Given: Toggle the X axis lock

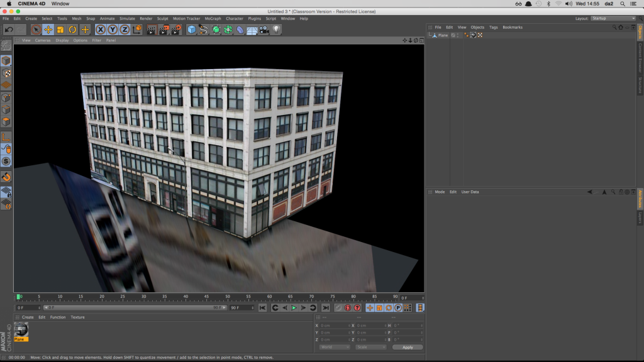Looking at the screenshot, I should pos(101,30).
